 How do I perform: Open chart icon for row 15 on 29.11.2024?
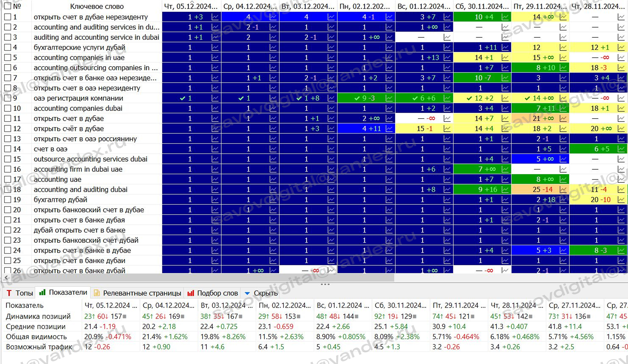pos(563,159)
